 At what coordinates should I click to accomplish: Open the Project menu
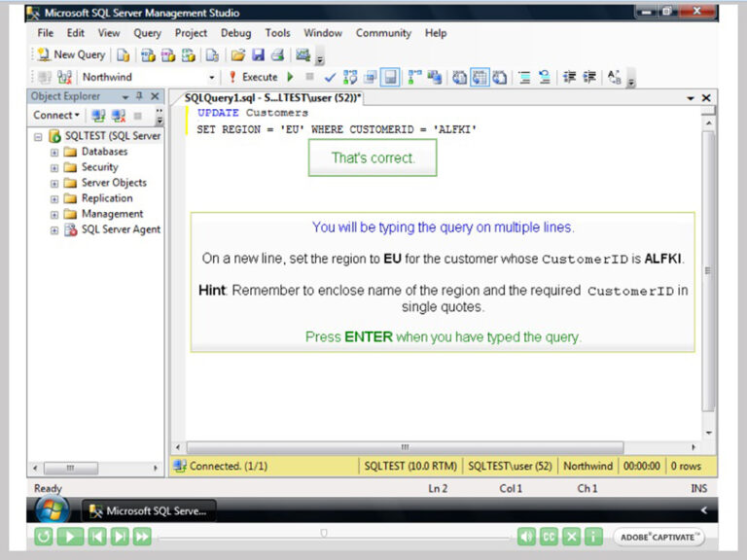click(x=191, y=33)
